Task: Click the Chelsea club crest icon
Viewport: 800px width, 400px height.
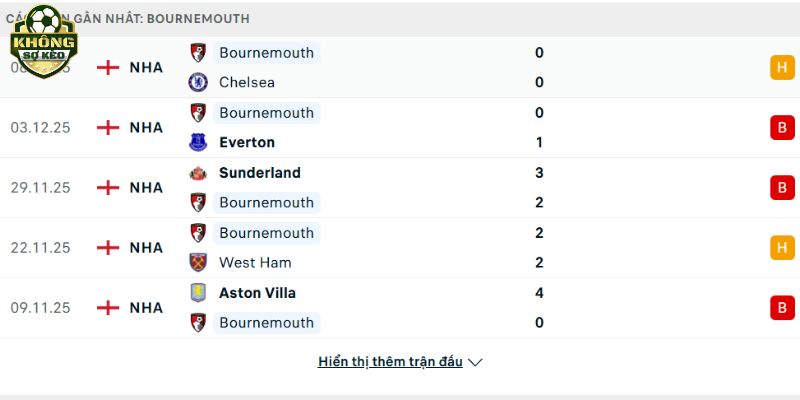Action: point(198,82)
